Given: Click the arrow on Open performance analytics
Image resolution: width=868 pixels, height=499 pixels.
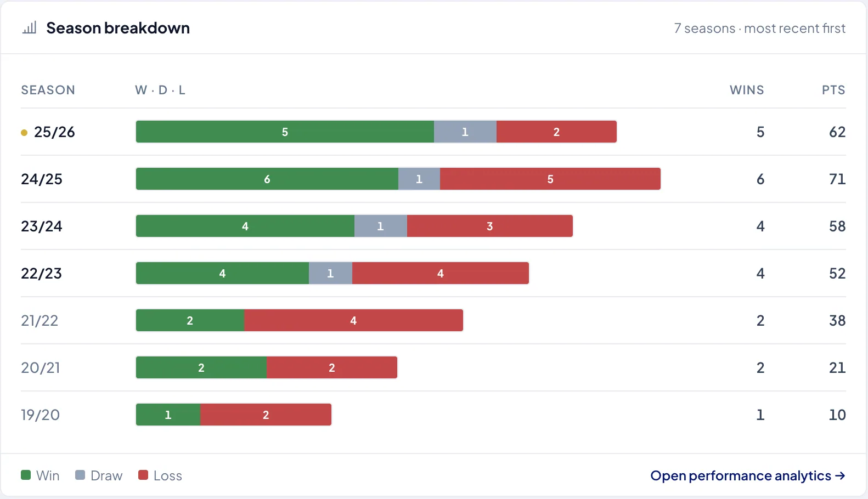Looking at the screenshot, I should click(839, 475).
